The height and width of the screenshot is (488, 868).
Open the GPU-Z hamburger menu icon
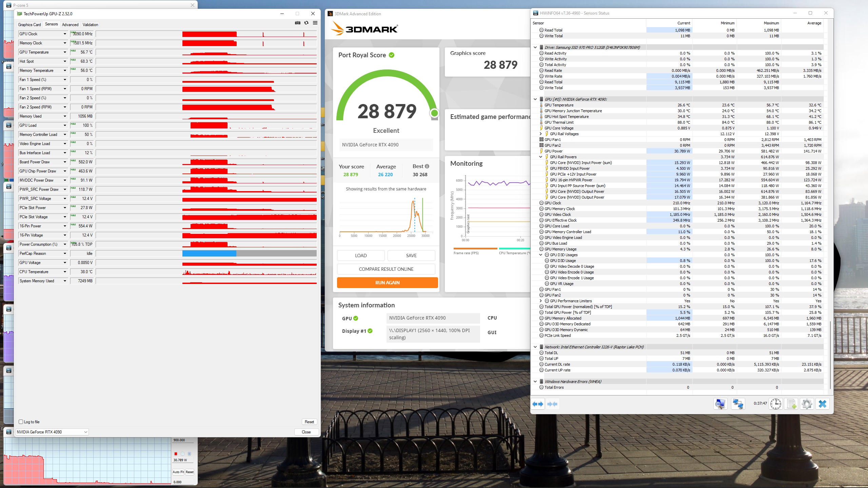click(x=315, y=23)
